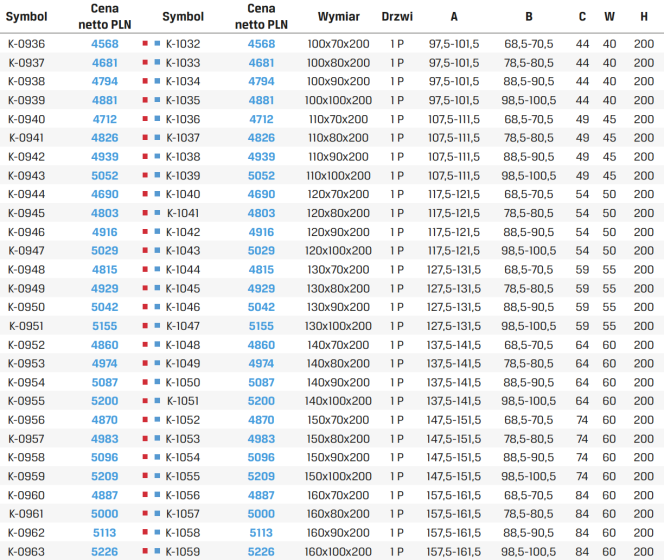Click the second Cena netto PLN header

tap(261, 17)
